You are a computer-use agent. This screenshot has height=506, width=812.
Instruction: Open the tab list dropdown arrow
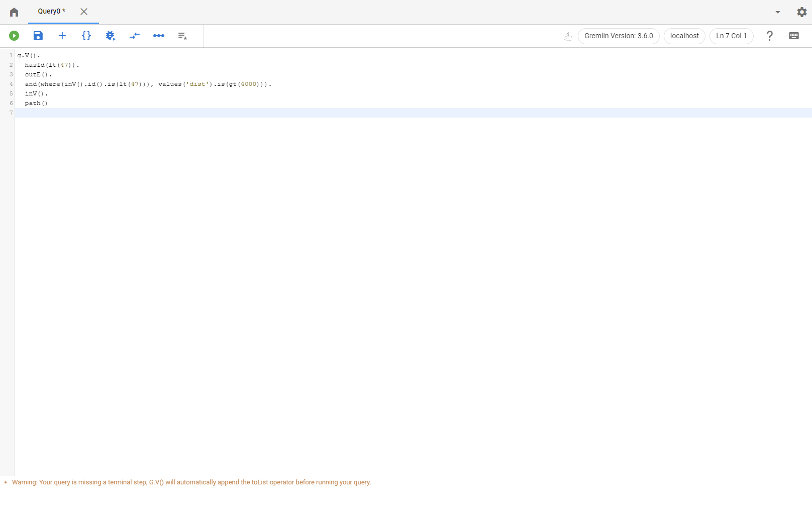778,12
